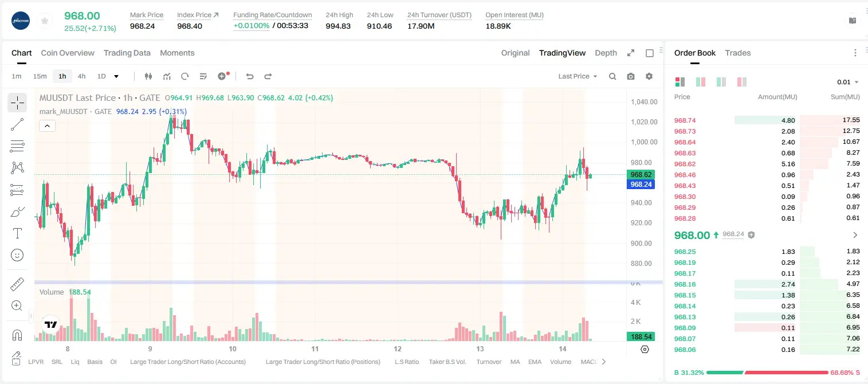Open the emoji sticker tool
Image resolution: width=868 pixels, height=384 pixels.
[17, 255]
